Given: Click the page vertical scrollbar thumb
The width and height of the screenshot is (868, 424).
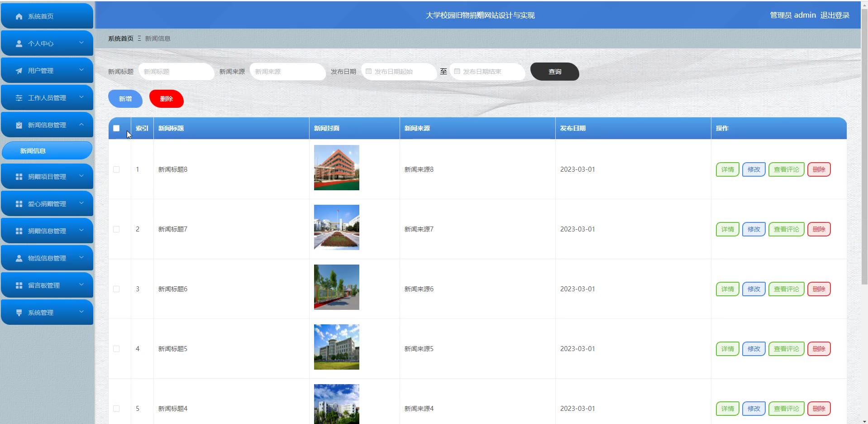Looking at the screenshot, I should pos(864,147).
